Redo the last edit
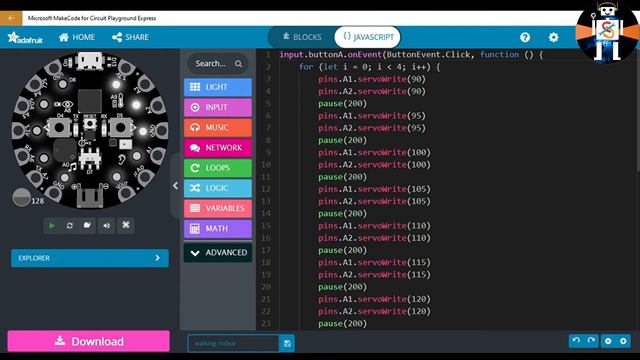 click(x=591, y=340)
